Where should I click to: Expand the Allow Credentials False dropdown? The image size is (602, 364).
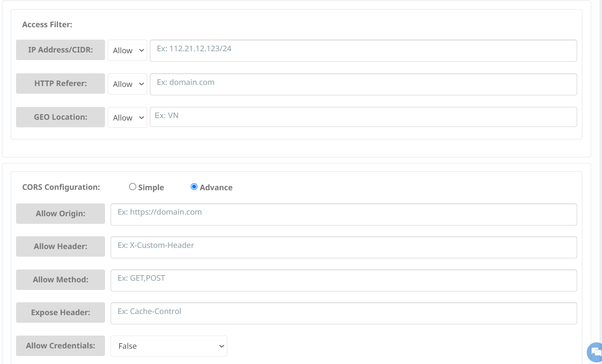tap(169, 346)
